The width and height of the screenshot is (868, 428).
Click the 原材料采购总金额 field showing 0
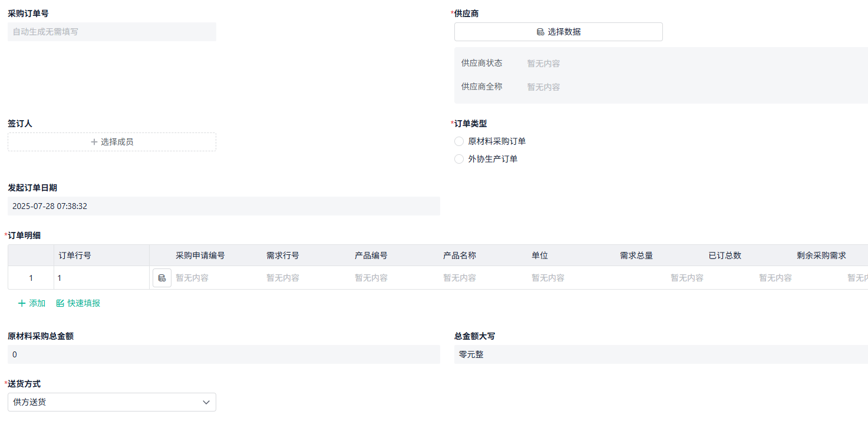(223, 354)
